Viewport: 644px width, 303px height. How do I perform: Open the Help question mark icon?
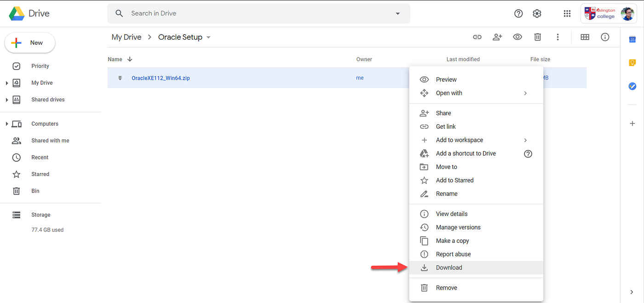518,13
